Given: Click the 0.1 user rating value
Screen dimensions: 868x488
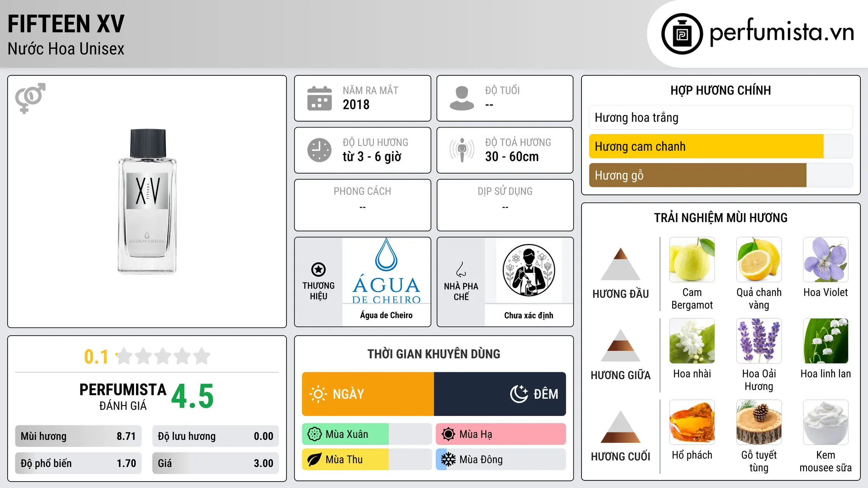Looking at the screenshot, I should pos(96,357).
